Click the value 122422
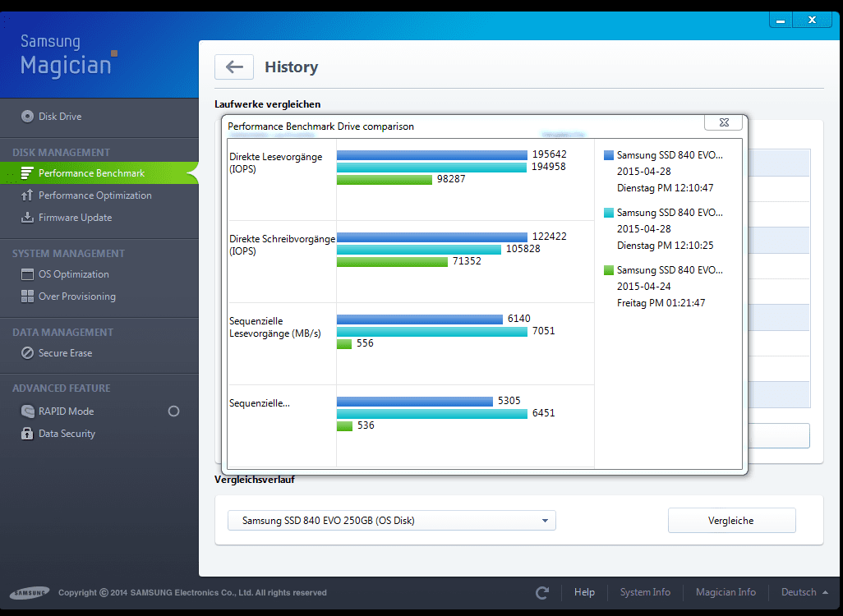Viewport: 843px width, 616px height. tap(550, 237)
